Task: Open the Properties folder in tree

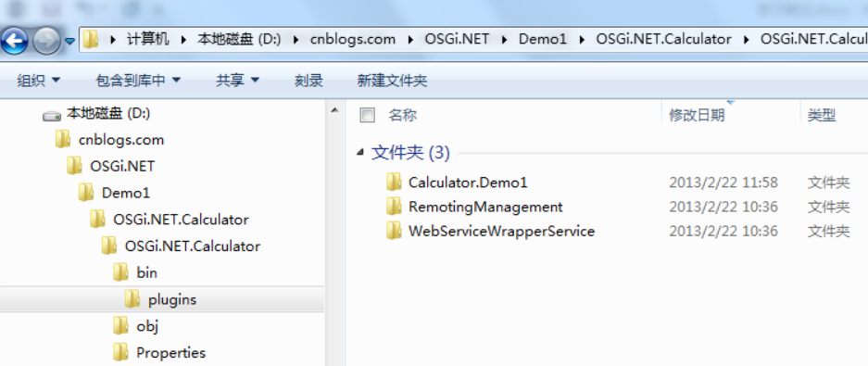Action: tap(159, 353)
